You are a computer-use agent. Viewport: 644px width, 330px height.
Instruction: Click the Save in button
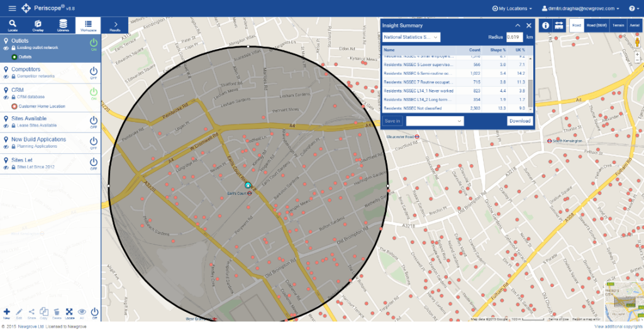click(x=392, y=121)
